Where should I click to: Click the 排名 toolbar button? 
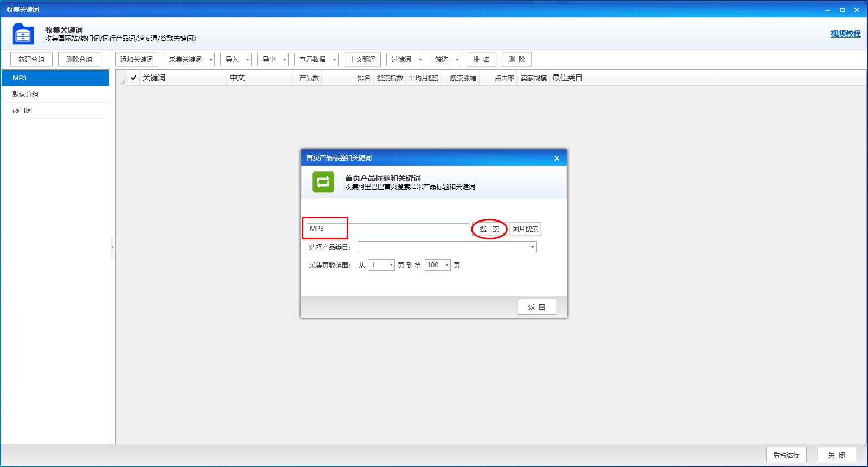(x=481, y=60)
